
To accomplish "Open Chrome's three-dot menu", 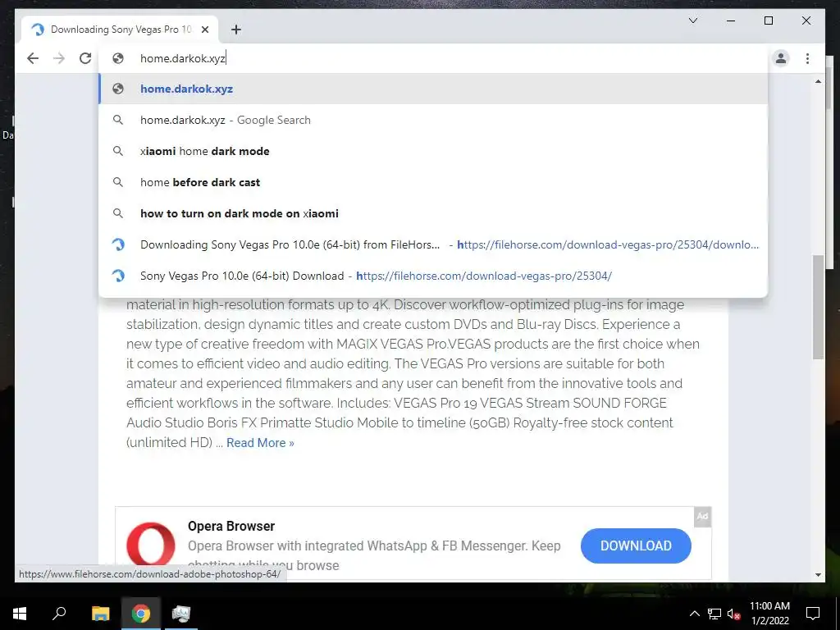I will [x=807, y=58].
